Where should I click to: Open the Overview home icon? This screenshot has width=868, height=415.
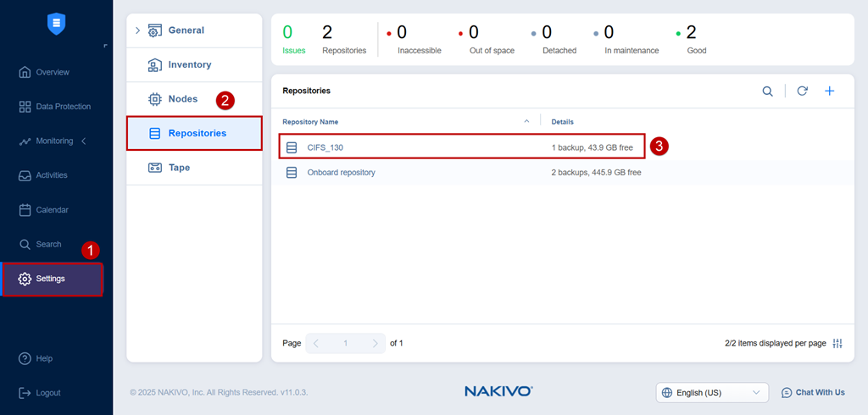click(25, 73)
